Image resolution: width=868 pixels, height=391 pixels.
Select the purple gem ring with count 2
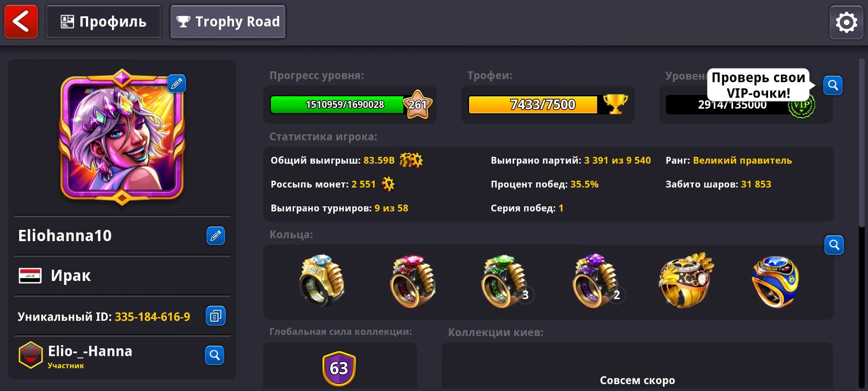click(x=597, y=281)
